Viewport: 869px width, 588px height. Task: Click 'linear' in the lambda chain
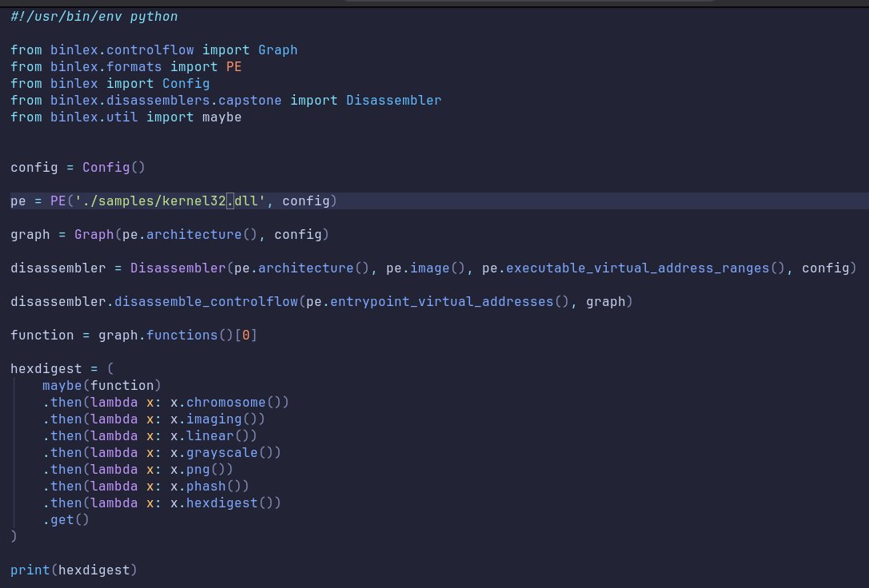210,435
